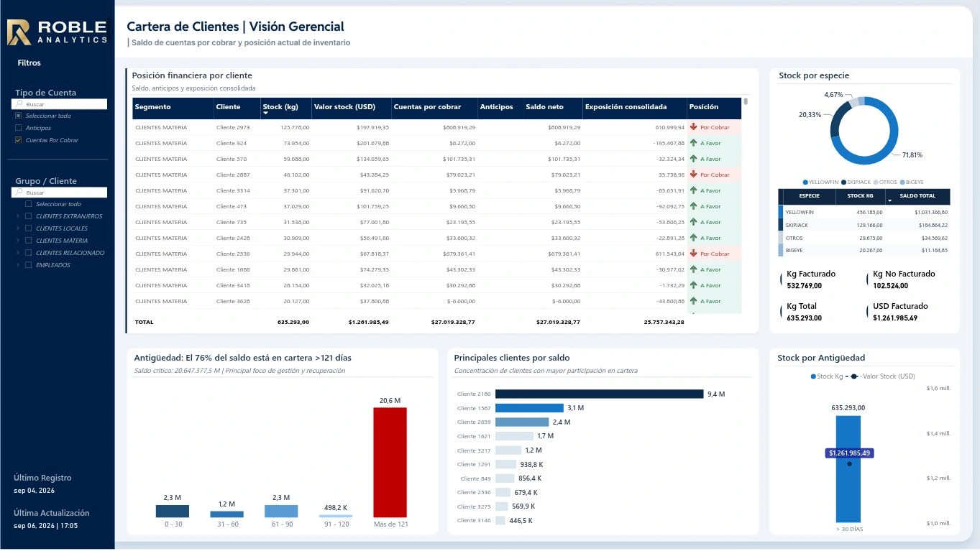Click red Por Cobrar arrow for Cliente 2973

point(694,127)
